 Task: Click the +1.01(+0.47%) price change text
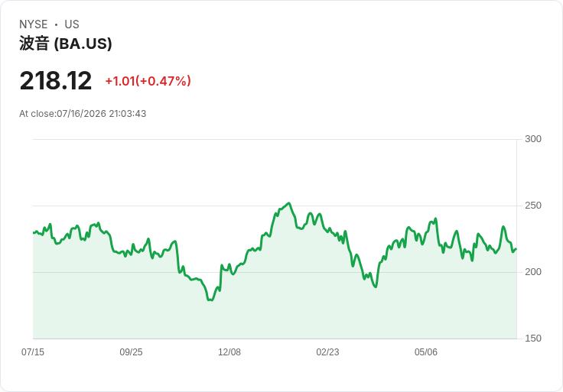click(x=148, y=81)
